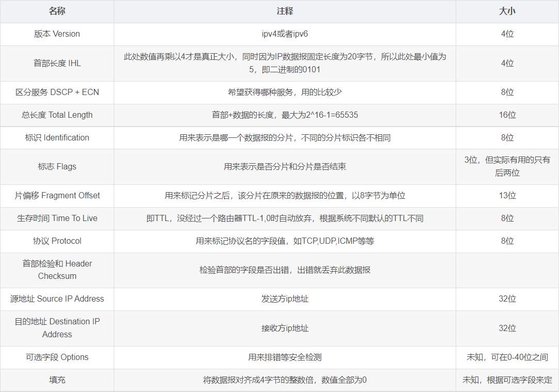Image resolution: width=559 pixels, height=392 pixels.
Task: Select the 片偏移 Fragment Offset cell
Action: (x=57, y=196)
